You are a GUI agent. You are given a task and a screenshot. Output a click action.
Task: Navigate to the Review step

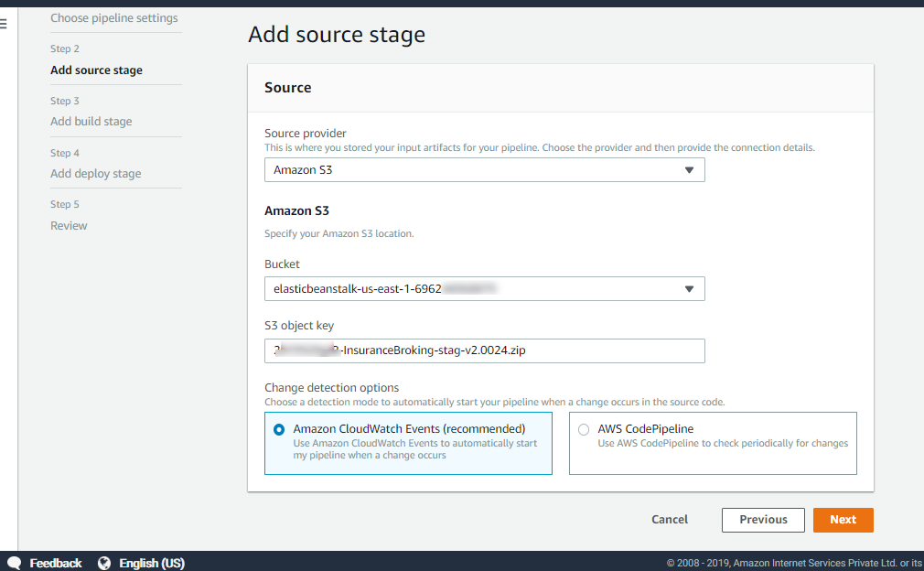coord(69,226)
